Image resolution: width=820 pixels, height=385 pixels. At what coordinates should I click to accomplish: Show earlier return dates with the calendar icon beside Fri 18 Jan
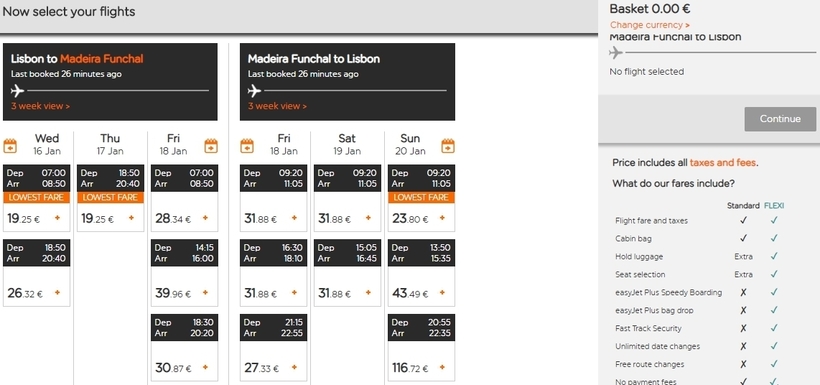[x=247, y=145]
